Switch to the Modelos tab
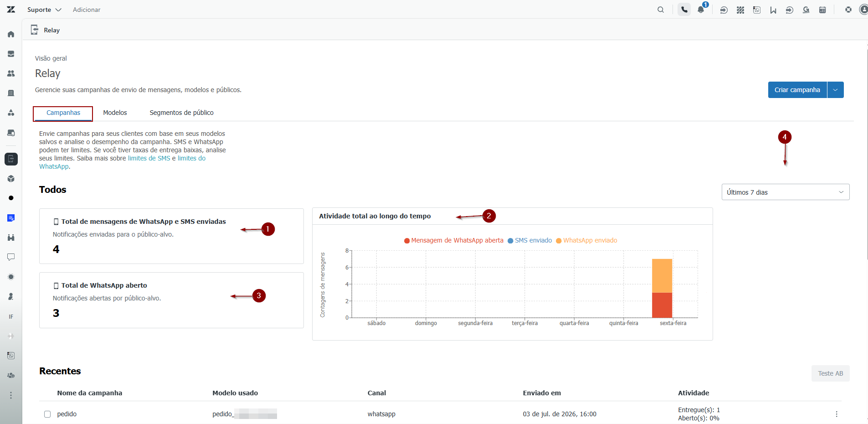The height and width of the screenshot is (424, 868). (x=115, y=113)
